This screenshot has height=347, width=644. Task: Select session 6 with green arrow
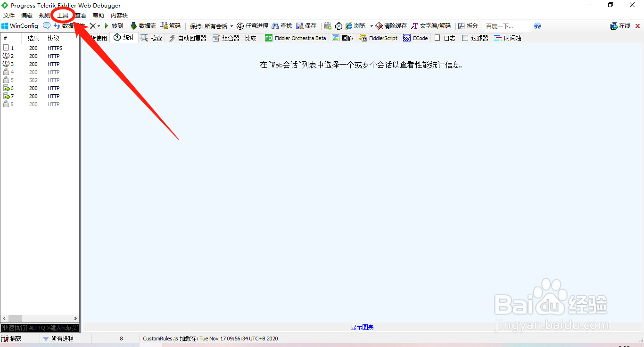point(40,88)
